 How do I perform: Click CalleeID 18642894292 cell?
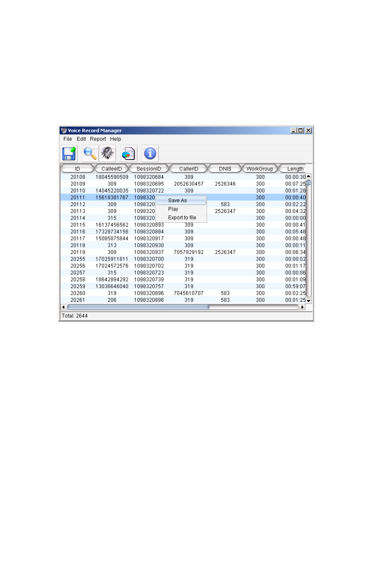coord(112,280)
